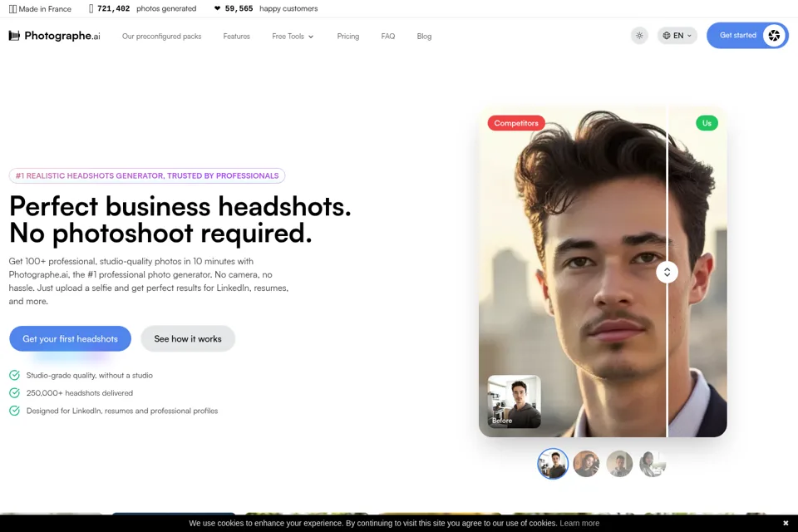This screenshot has width=798, height=532.
Task: Click 250,000+ headshots delivered text
Action: pos(80,393)
